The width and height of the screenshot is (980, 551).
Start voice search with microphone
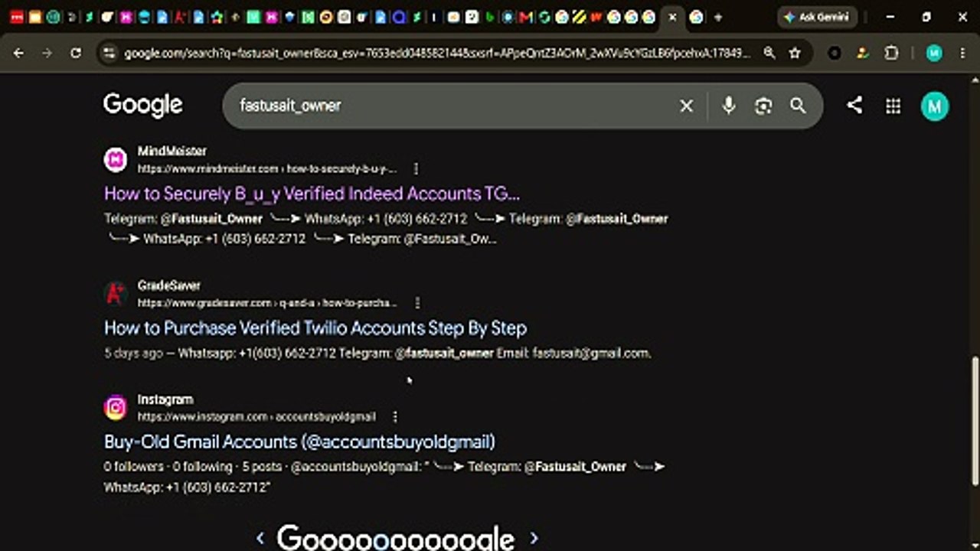tap(728, 106)
